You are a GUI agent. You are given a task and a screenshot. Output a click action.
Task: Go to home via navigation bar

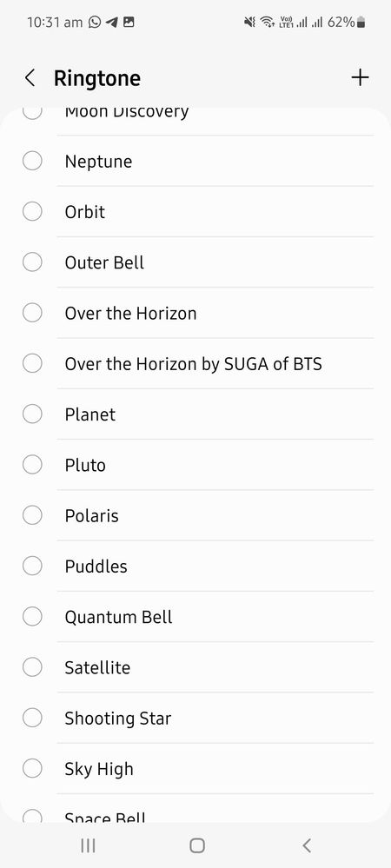pyautogui.click(x=197, y=845)
